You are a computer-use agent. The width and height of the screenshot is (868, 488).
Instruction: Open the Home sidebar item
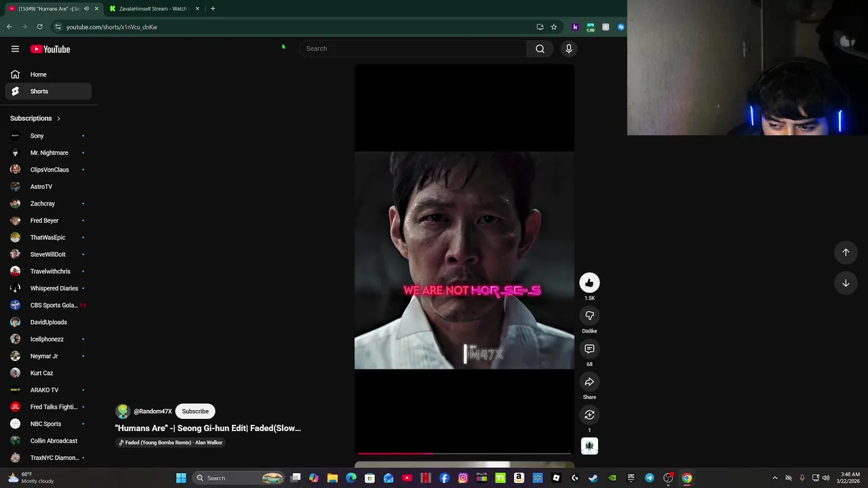click(48, 75)
